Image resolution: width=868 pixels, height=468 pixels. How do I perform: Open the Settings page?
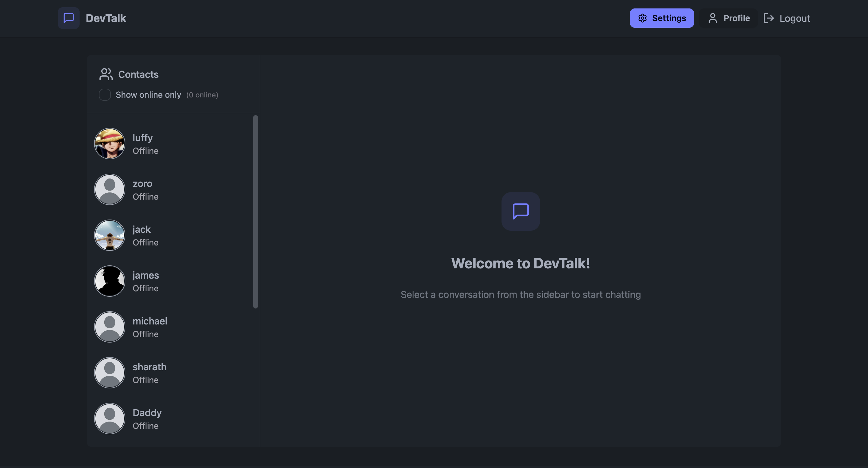point(662,18)
